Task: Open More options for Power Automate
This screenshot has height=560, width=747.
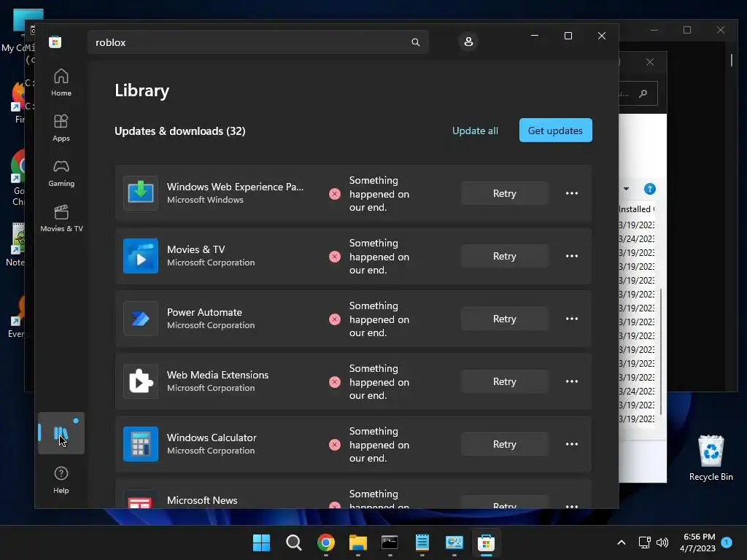Action: pos(572,319)
